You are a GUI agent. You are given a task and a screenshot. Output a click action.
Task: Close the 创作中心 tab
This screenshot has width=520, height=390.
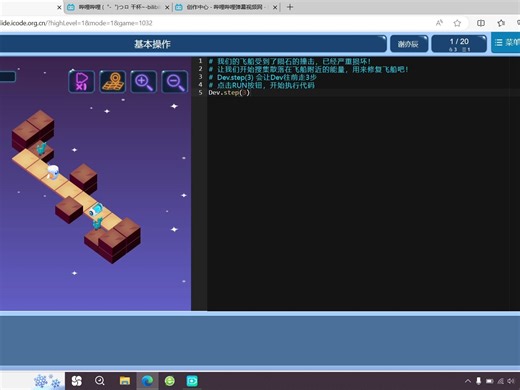(x=275, y=7)
